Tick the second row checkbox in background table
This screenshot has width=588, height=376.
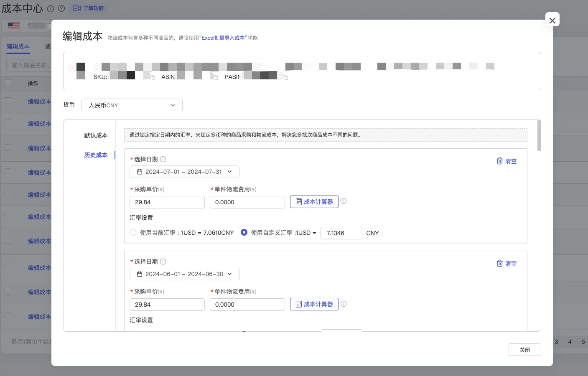point(8,123)
